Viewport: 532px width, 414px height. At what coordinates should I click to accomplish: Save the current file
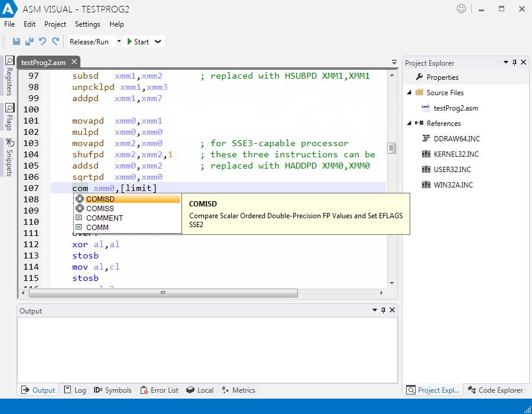[x=17, y=41]
